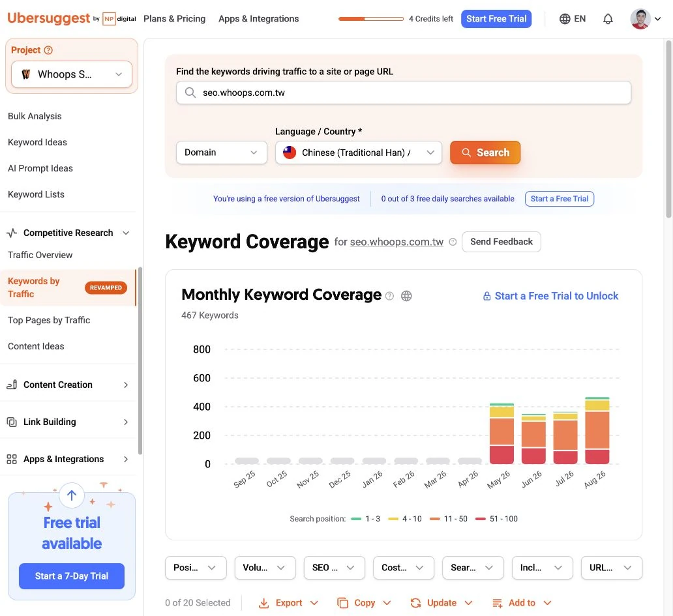Go to Bulk Analysis
673x616 pixels.
tap(35, 116)
